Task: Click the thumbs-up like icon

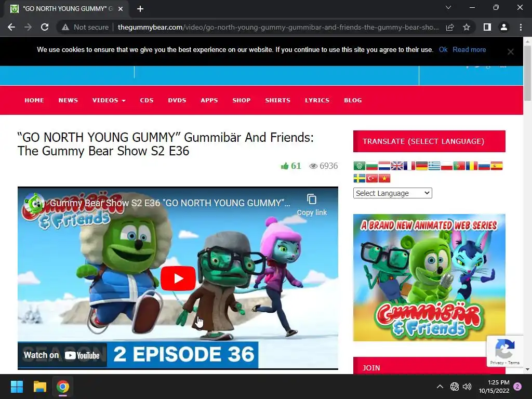Action: 285,166
